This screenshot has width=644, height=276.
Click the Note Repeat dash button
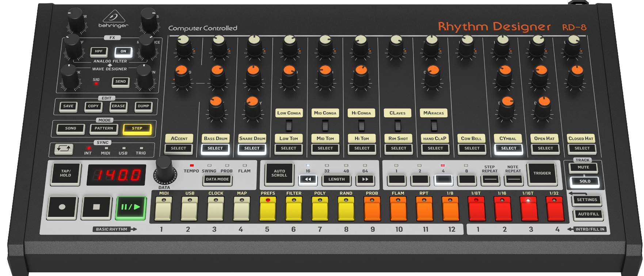[514, 179]
